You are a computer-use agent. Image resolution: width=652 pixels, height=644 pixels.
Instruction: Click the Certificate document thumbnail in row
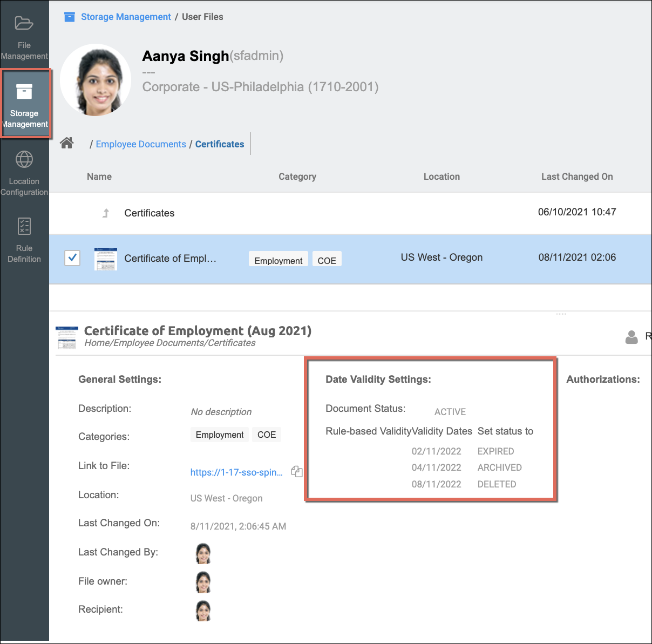pos(106,259)
